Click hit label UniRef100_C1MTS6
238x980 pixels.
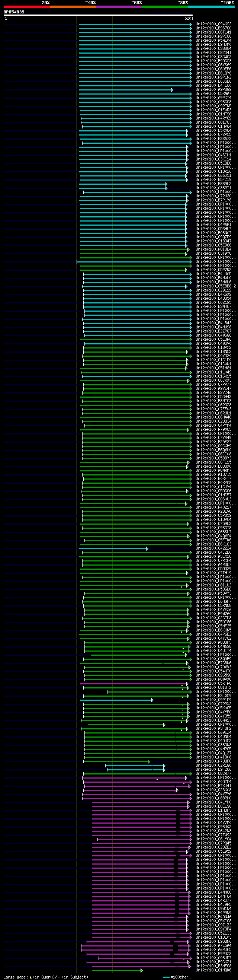click(x=214, y=114)
